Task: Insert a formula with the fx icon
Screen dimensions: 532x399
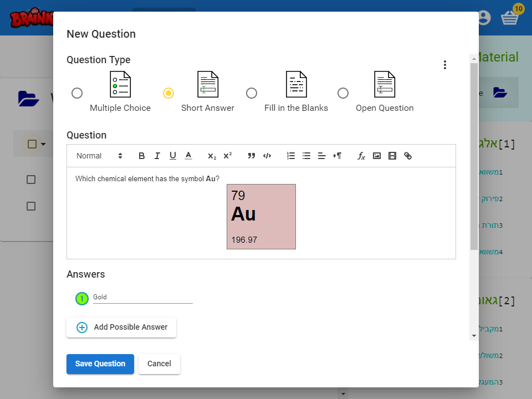Action: click(361, 156)
